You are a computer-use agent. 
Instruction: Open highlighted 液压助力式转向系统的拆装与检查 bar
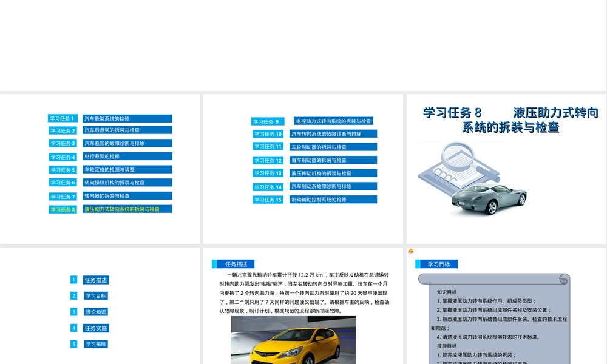127,209
